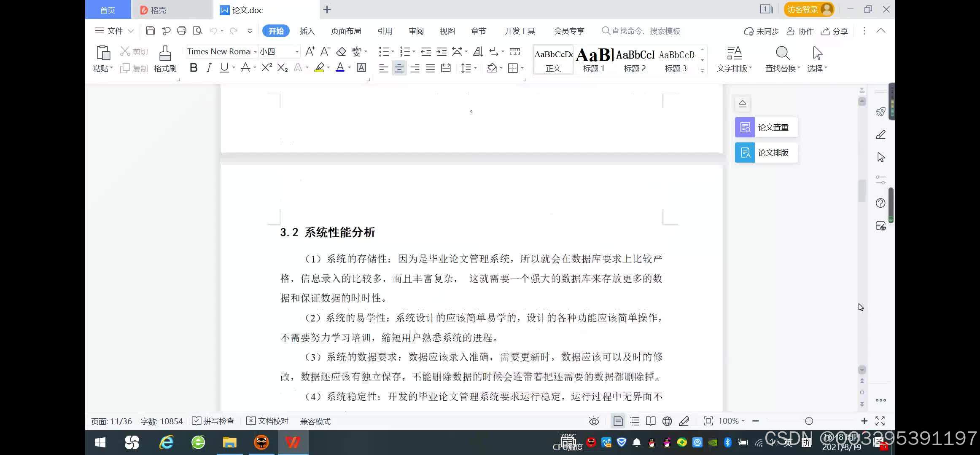980x455 pixels.
Task: Open the File menu dropdown
Action: point(114,31)
